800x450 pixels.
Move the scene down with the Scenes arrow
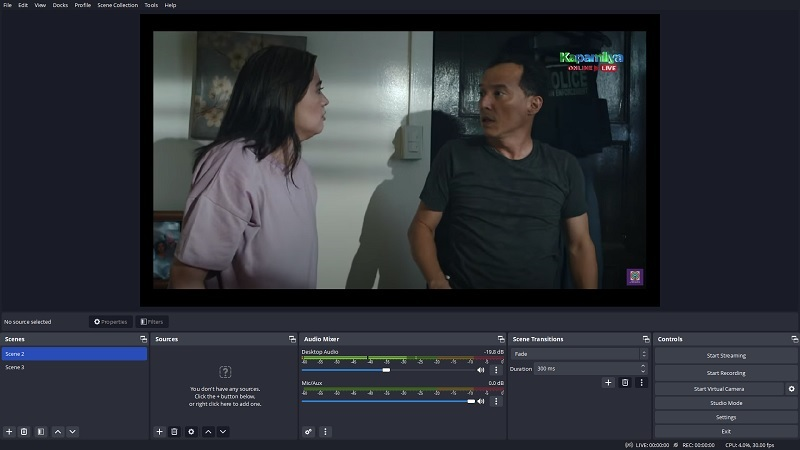point(72,432)
